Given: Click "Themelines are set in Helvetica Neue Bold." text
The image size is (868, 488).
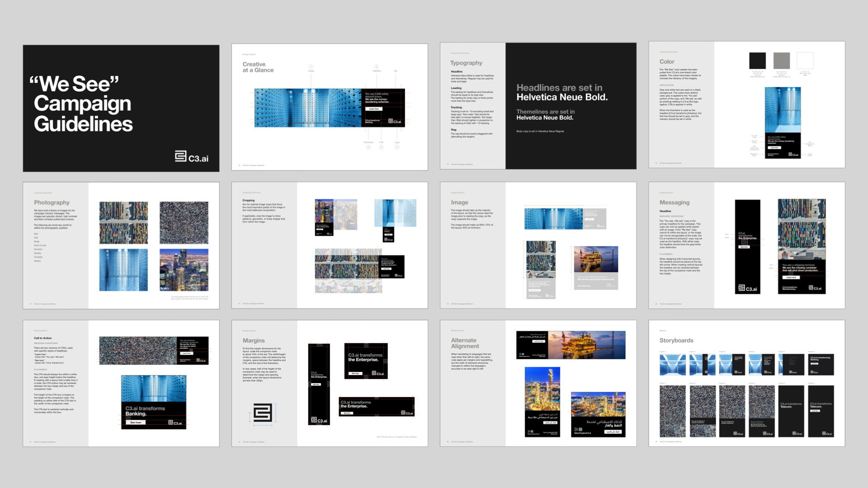Looking at the screenshot, I should pyautogui.click(x=545, y=115).
